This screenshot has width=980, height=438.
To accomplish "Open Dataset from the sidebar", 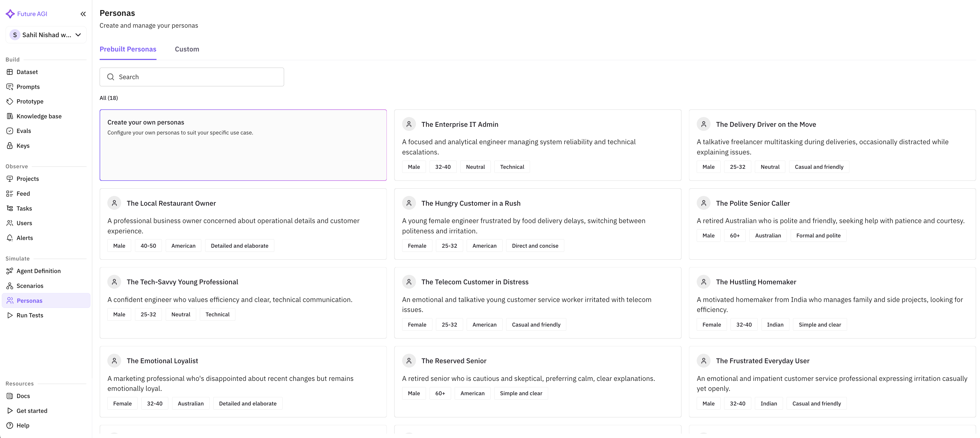I will pos(27,72).
